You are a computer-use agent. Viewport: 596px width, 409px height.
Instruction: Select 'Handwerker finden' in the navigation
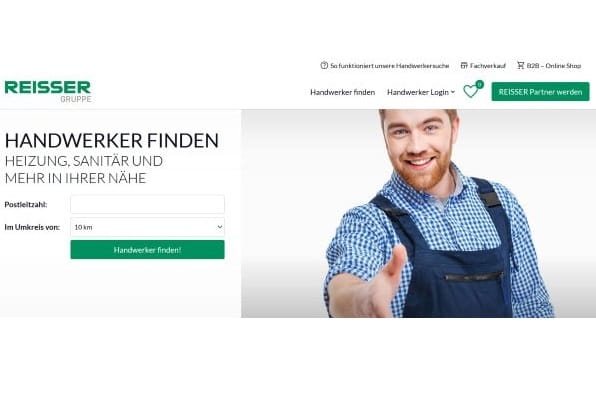point(342,92)
